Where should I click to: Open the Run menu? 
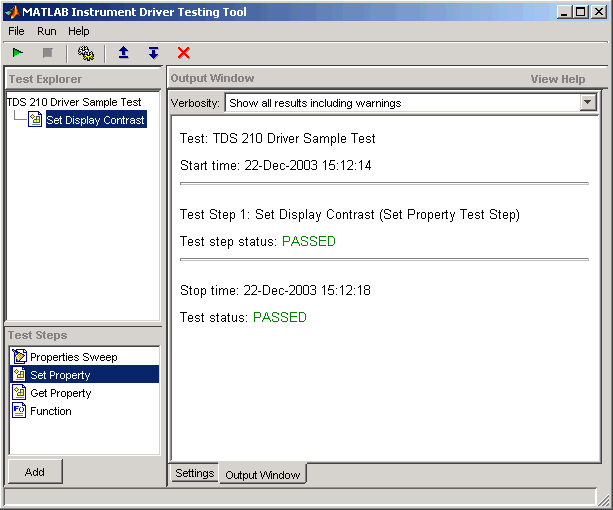(47, 31)
